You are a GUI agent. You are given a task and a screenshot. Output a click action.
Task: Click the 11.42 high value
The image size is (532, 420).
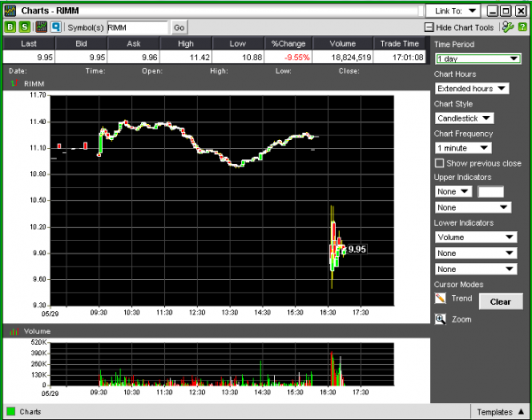coord(199,58)
